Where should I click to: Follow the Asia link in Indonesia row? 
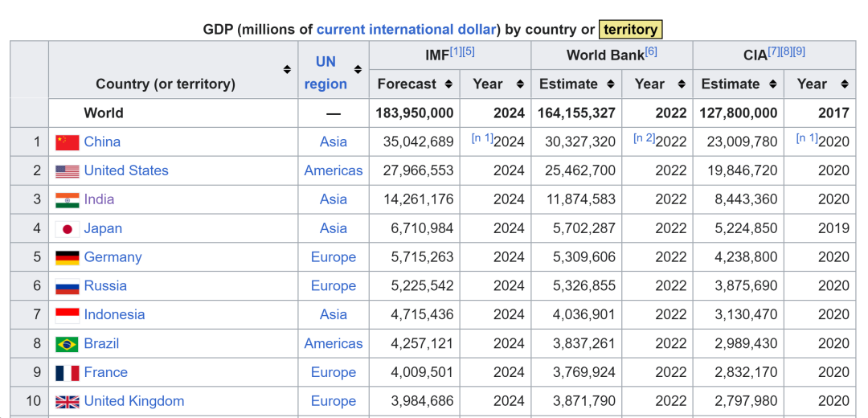pyautogui.click(x=334, y=314)
